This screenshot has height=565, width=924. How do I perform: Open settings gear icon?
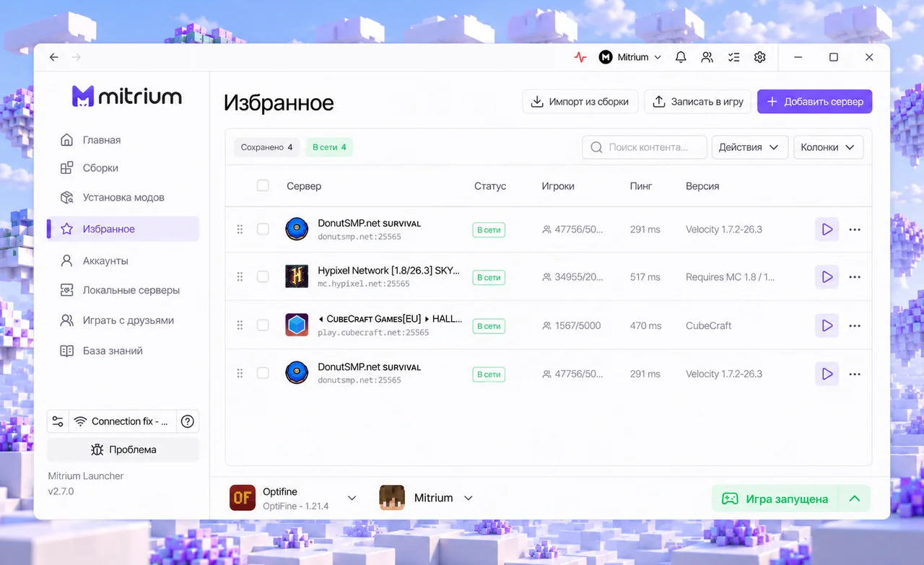(x=759, y=57)
